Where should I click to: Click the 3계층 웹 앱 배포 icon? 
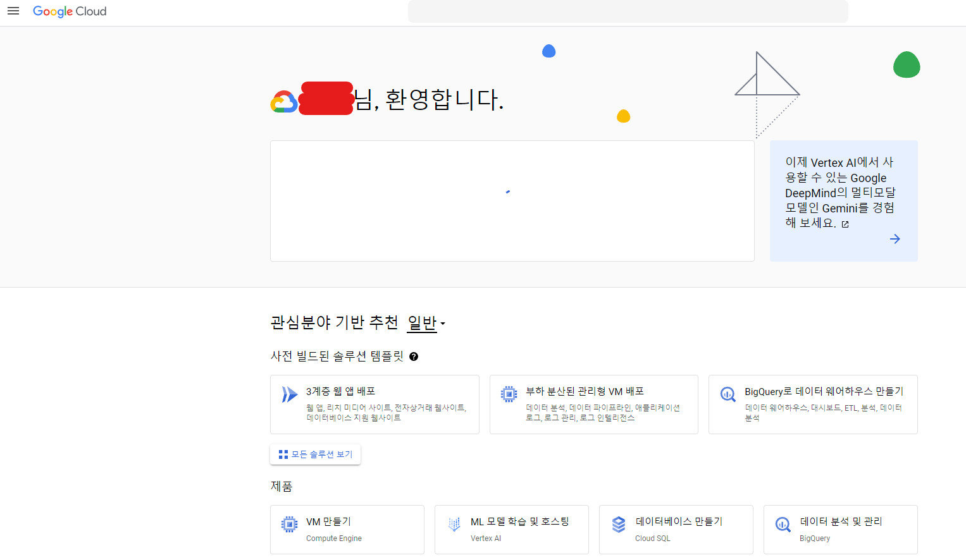point(289,394)
